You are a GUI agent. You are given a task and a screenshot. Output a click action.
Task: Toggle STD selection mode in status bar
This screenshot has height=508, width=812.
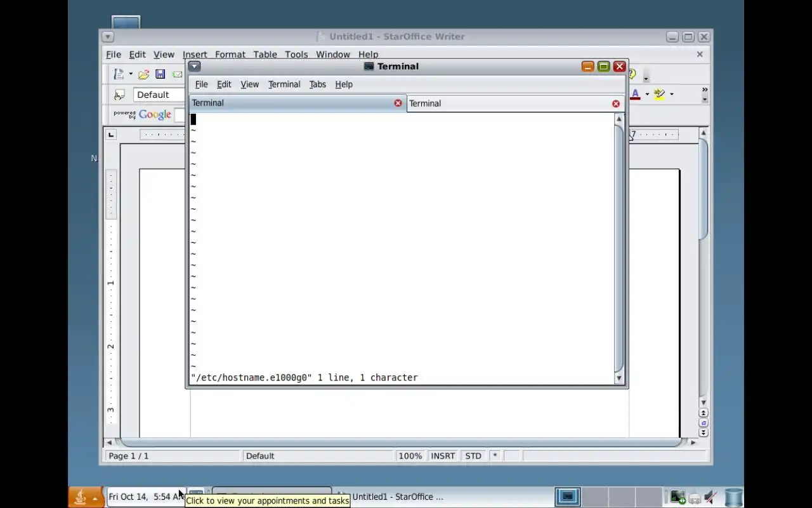coord(473,456)
